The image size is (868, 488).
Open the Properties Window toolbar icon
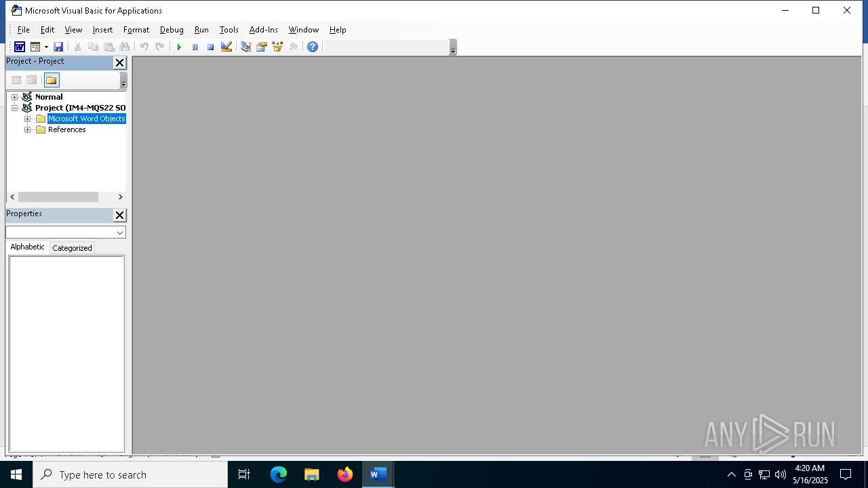(261, 47)
